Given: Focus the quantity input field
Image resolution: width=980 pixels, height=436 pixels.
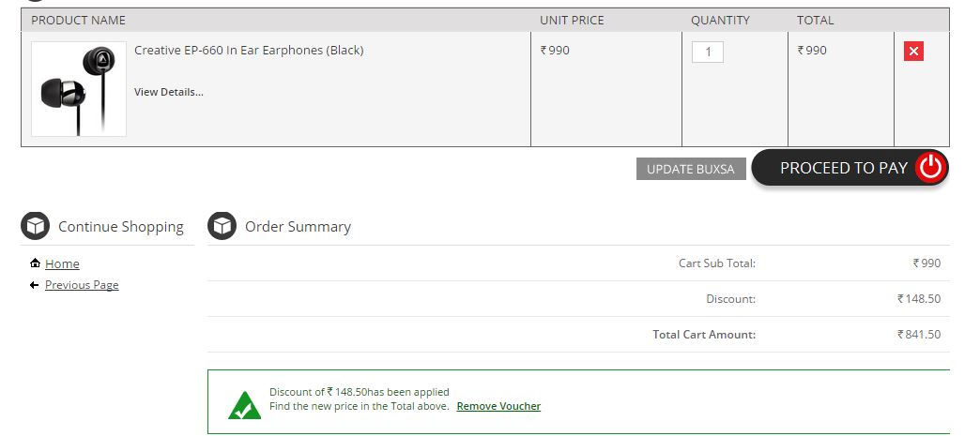Looking at the screenshot, I should coord(707,52).
